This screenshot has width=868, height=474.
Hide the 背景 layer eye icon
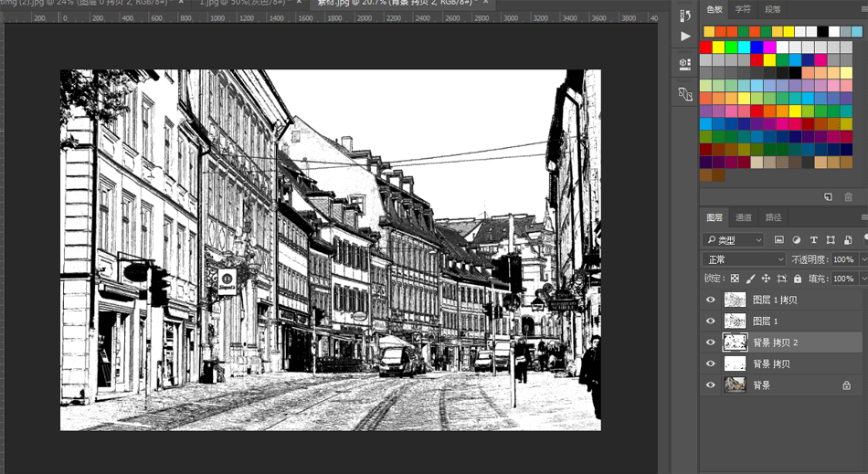tap(711, 385)
